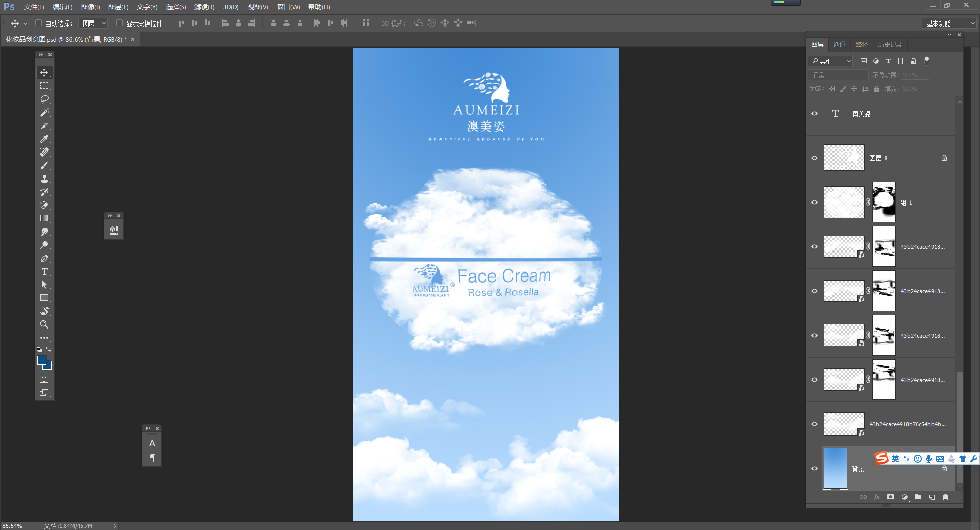Open the 基本功能 workspace dropdown
The image size is (980, 530).
click(949, 23)
